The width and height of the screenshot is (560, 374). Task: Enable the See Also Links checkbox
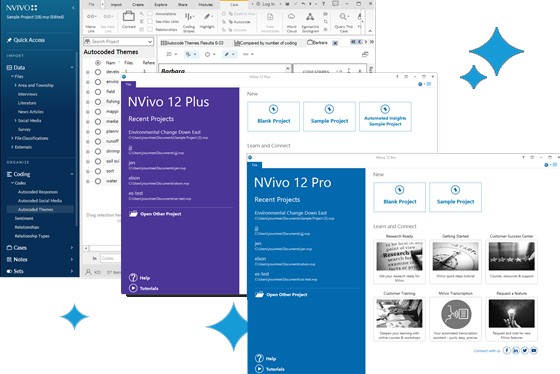coord(150,21)
